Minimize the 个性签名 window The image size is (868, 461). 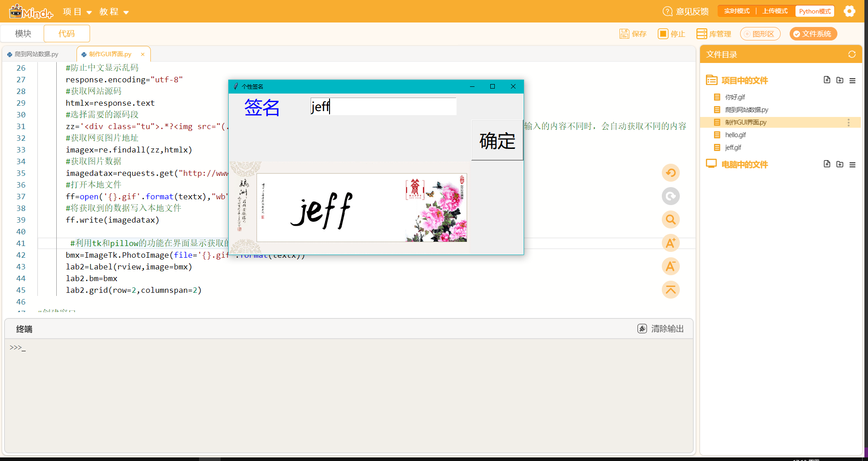(472, 86)
